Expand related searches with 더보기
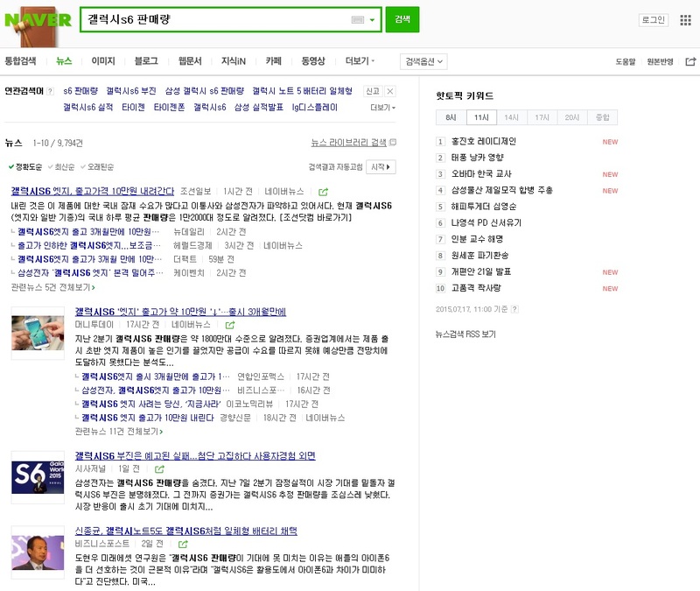 point(382,108)
